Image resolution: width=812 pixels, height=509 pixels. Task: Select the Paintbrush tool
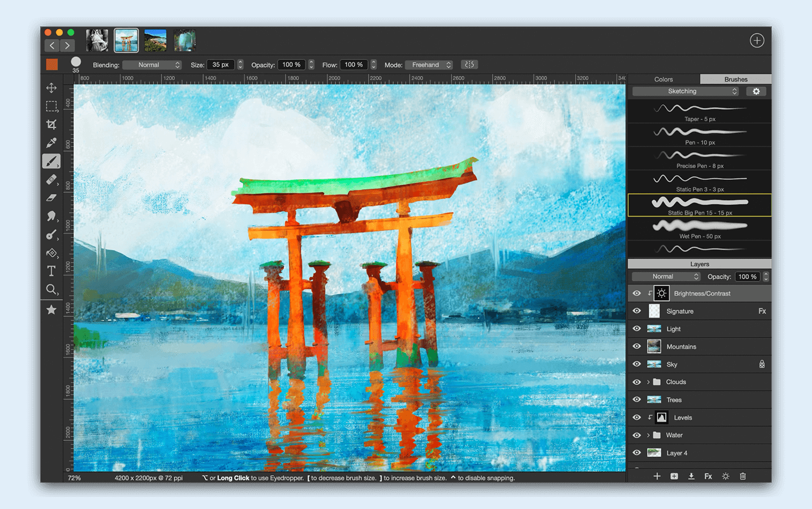tap(51, 161)
